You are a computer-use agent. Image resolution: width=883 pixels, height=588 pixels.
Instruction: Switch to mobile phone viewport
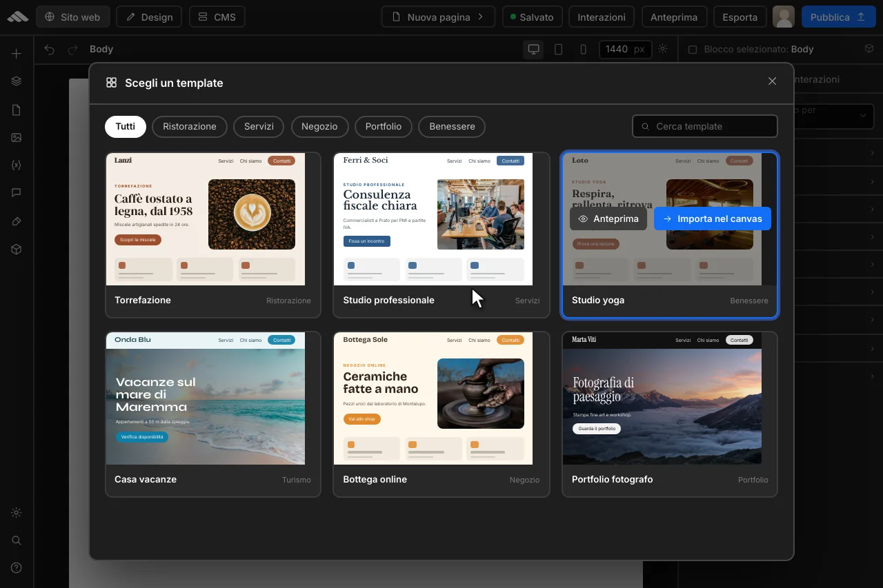584,50
